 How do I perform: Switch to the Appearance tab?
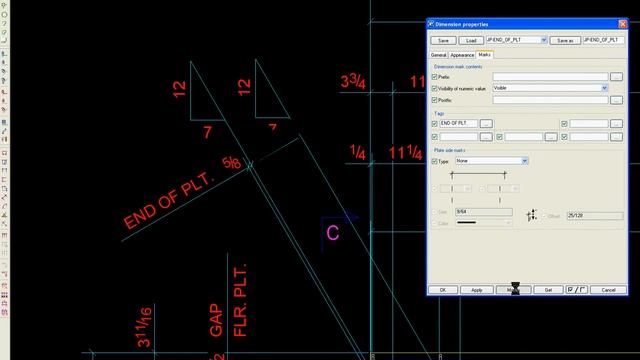pyautogui.click(x=462, y=55)
